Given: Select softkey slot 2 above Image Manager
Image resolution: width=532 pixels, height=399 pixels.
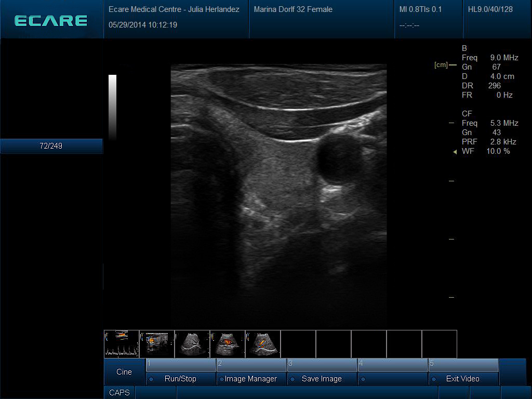Looking at the screenshot, I should coord(251,365).
